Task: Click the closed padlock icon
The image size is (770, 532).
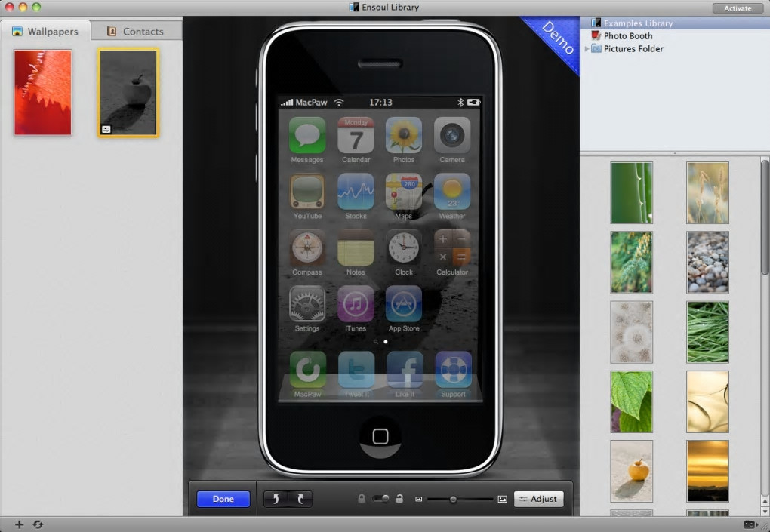Action: [362, 499]
